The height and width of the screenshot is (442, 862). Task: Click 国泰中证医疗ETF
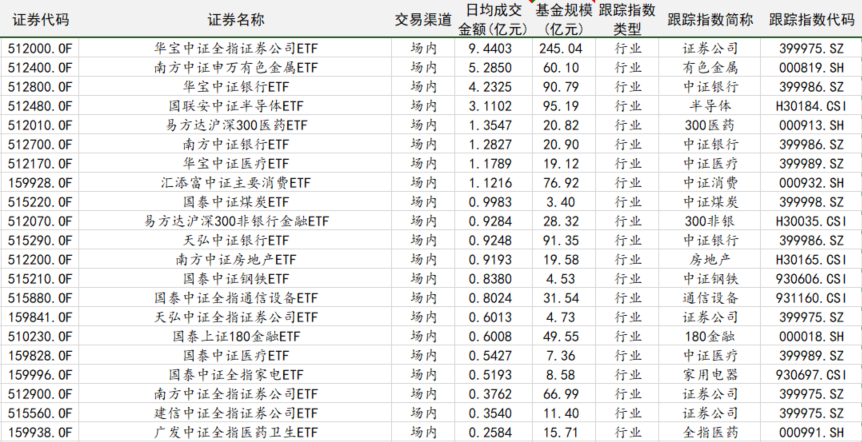click(x=236, y=356)
